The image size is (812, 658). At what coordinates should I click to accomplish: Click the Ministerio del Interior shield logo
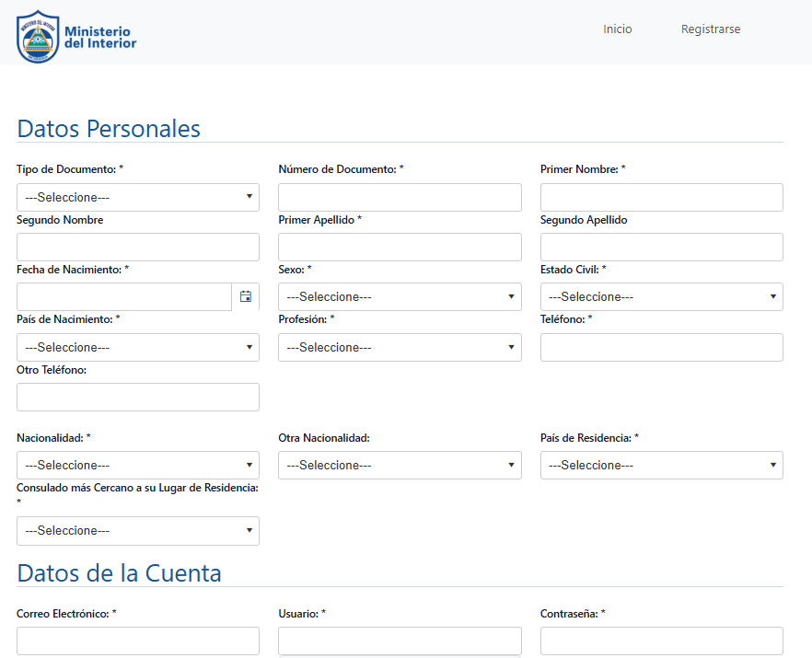tap(37, 36)
